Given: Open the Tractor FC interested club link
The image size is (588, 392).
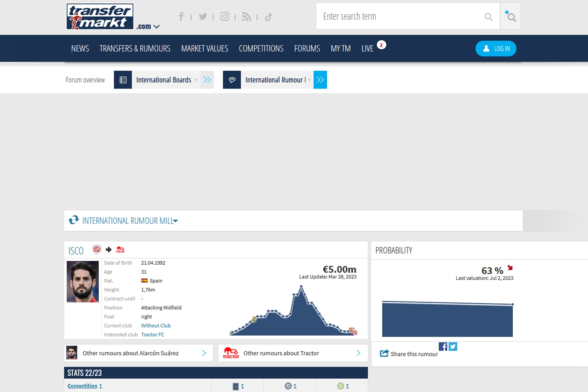Looking at the screenshot, I should click(152, 335).
